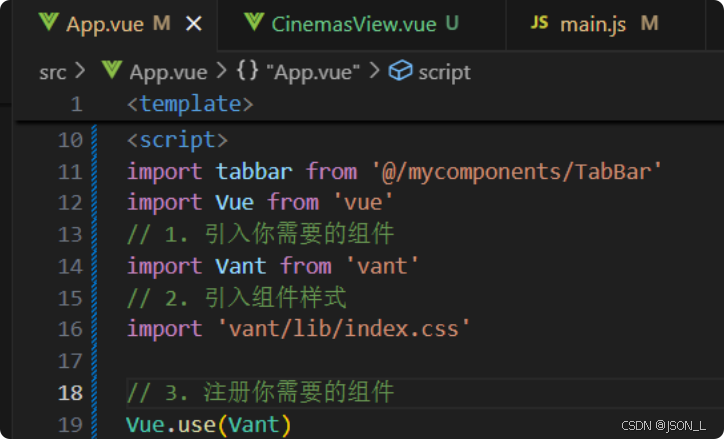Select the src breadcrumb segment
This screenshot has width=724, height=439.
53,72
